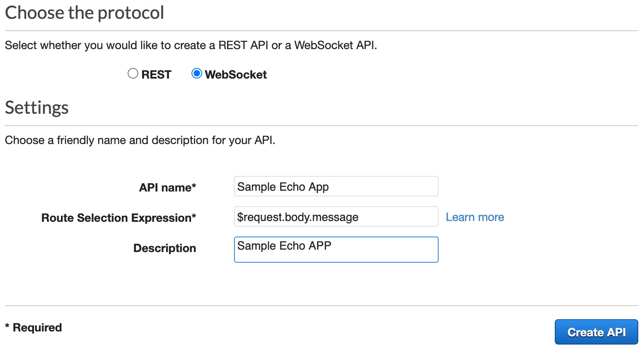Click the Choose the protocol heading
644x347 pixels.
84,13
